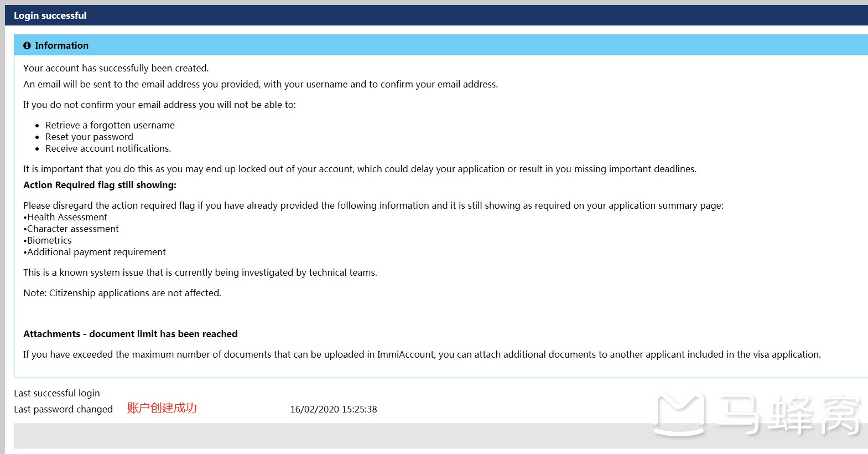Select the 'Information' panel heading
This screenshot has height=454, width=868.
pyautogui.click(x=61, y=45)
